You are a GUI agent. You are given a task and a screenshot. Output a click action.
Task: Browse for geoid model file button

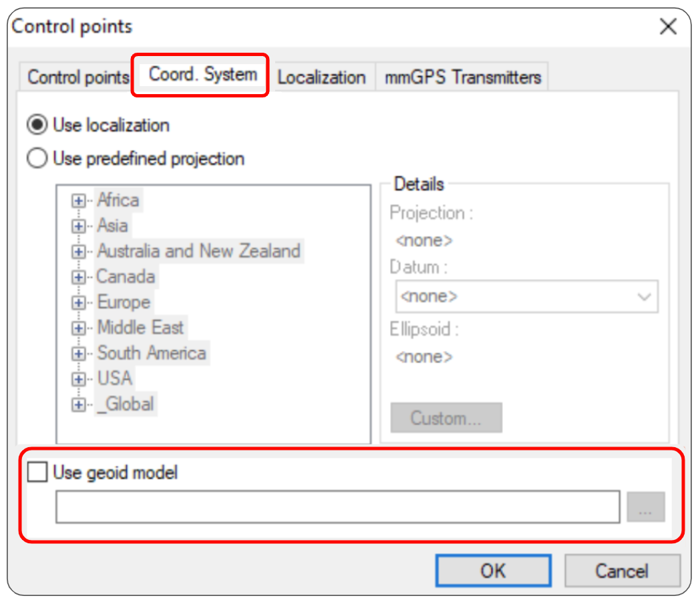pos(645,507)
